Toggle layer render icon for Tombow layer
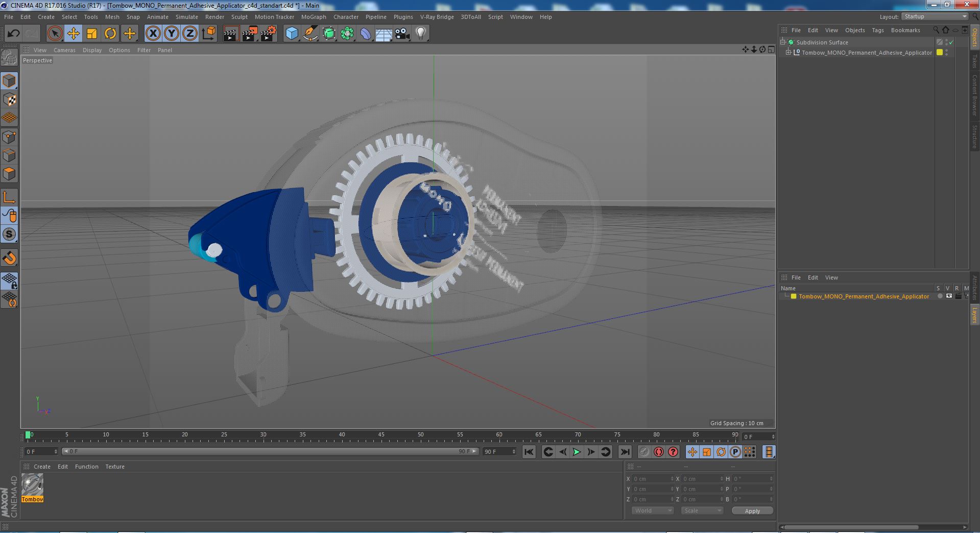Image resolution: width=980 pixels, height=533 pixels. coord(958,296)
